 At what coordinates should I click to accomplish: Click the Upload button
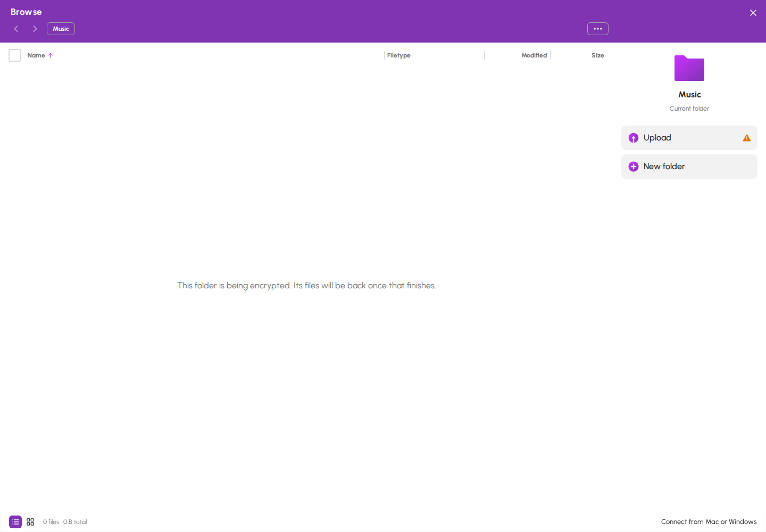689,138
